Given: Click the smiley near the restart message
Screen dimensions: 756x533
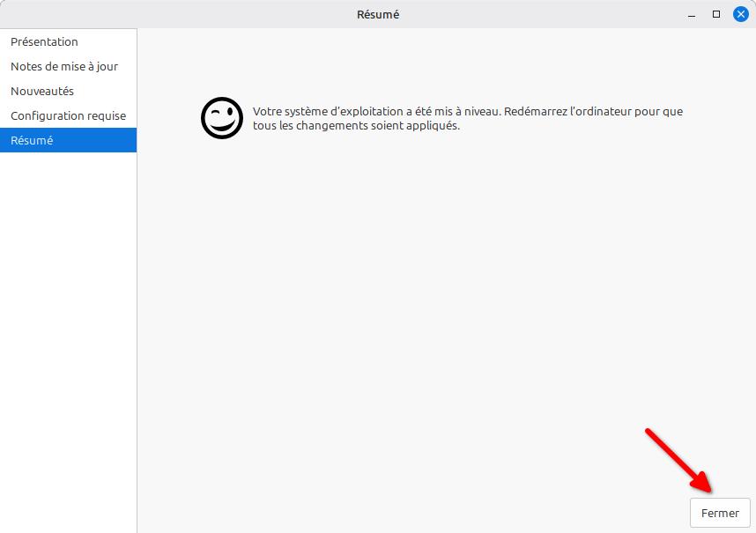Looking at the screenshot, I should pyautogui.click(x=220, y=117).
